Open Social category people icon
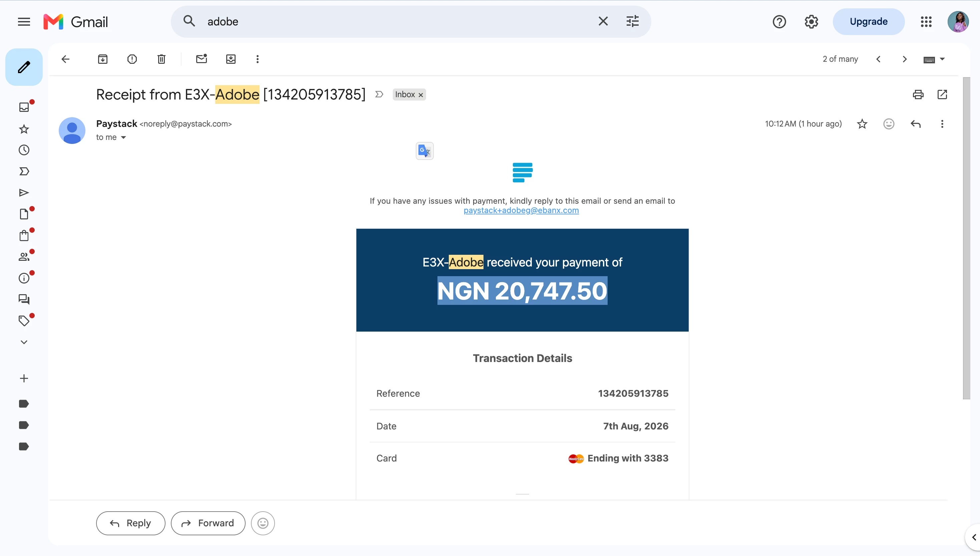The width and height of the screenshot is (980, 556). (24, 256)
